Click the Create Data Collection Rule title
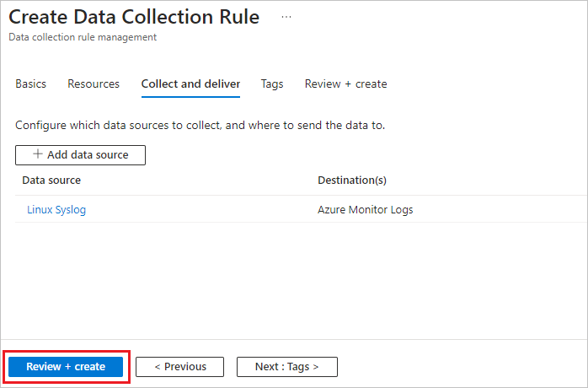 (x=134, y=17)
